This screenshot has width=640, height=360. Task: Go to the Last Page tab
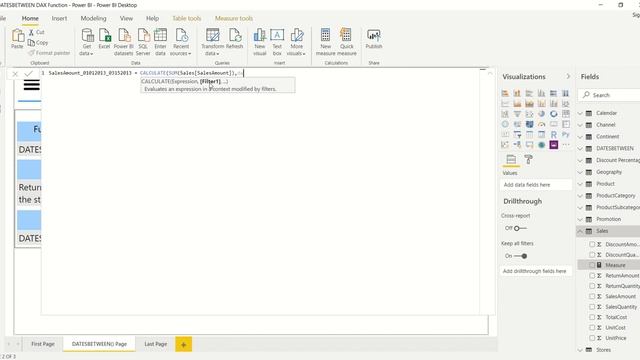pyautogui.click(x=156, y=344)
